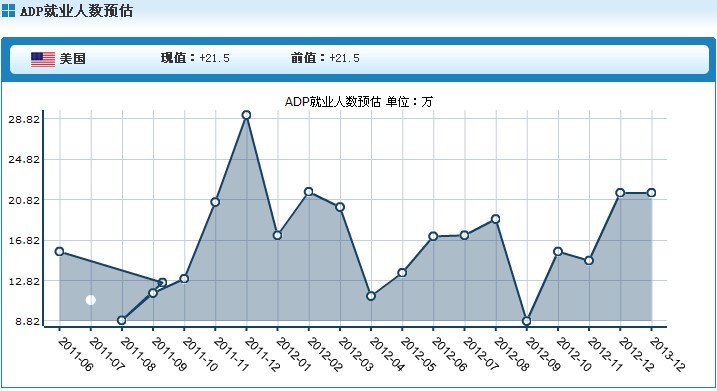Select the data point at 2011-08
The height and width of the screenshot is (391, 717).
click(122, 321)
